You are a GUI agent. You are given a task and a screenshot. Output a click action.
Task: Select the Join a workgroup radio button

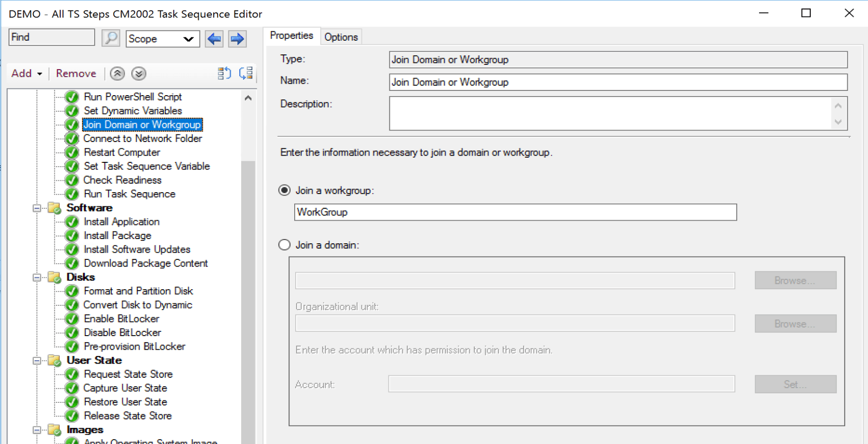(284, 190)
